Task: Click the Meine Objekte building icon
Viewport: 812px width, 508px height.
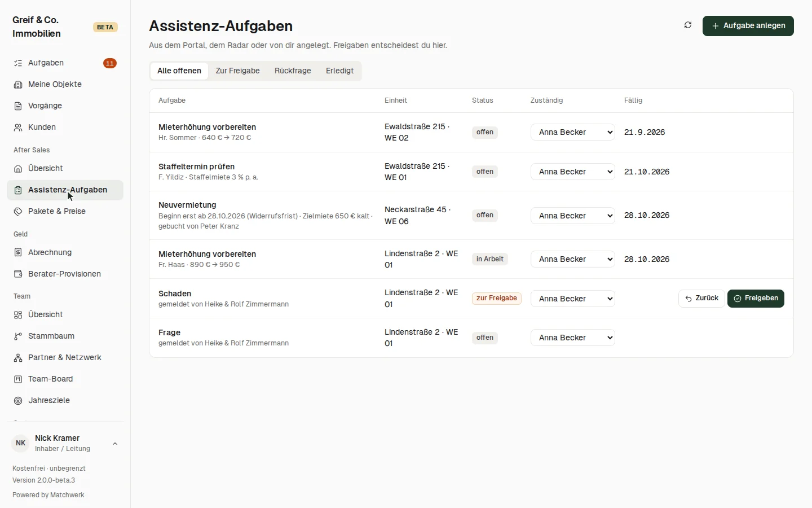Action: tap(18, 85)
